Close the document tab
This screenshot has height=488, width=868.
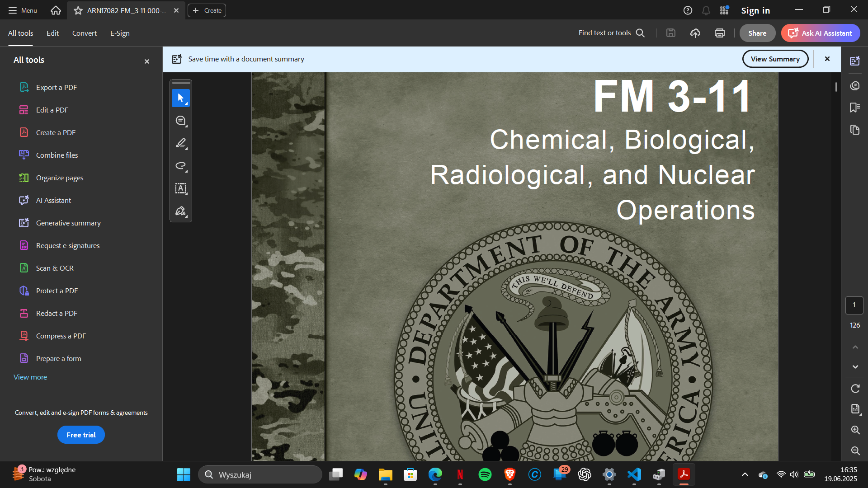click(176, 10)
